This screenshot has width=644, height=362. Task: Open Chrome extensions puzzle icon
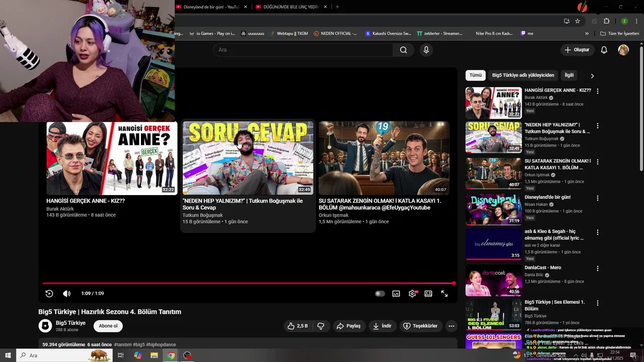click(x=606, y=21)
